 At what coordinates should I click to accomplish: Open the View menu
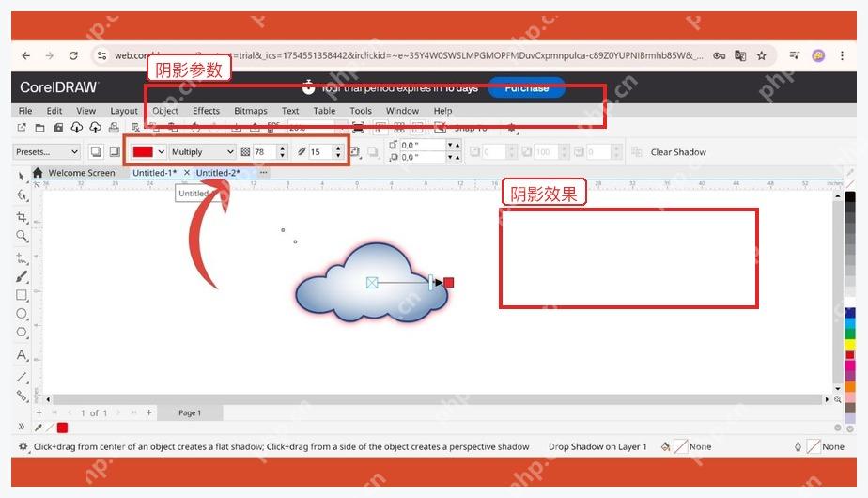85,111
